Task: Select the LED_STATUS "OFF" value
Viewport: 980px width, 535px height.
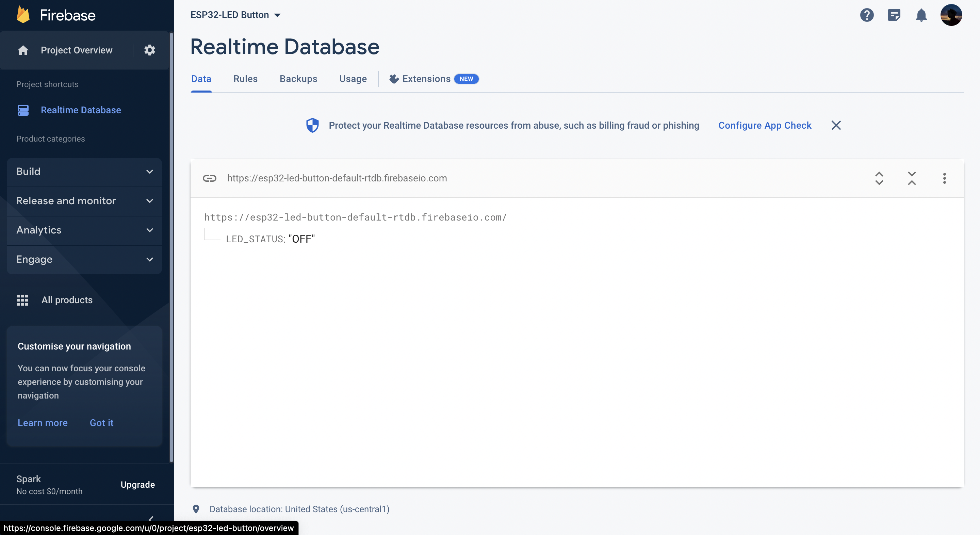Action: coord(302,239)
